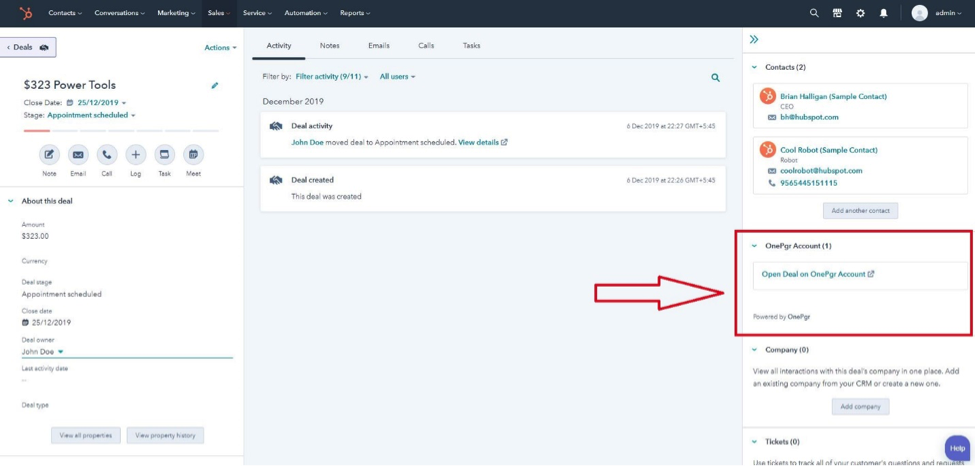Log activity with the plus Log icon

136,154
